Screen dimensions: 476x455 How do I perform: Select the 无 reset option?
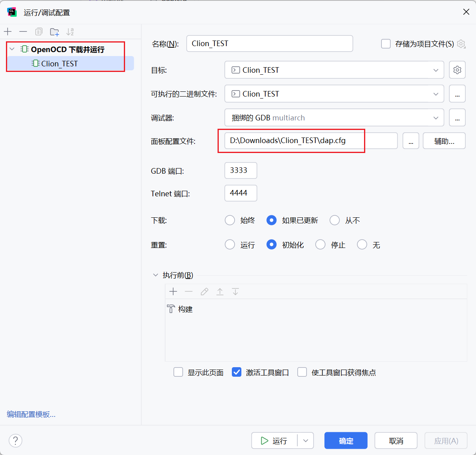pyautogui.click(x=362, y=244)
